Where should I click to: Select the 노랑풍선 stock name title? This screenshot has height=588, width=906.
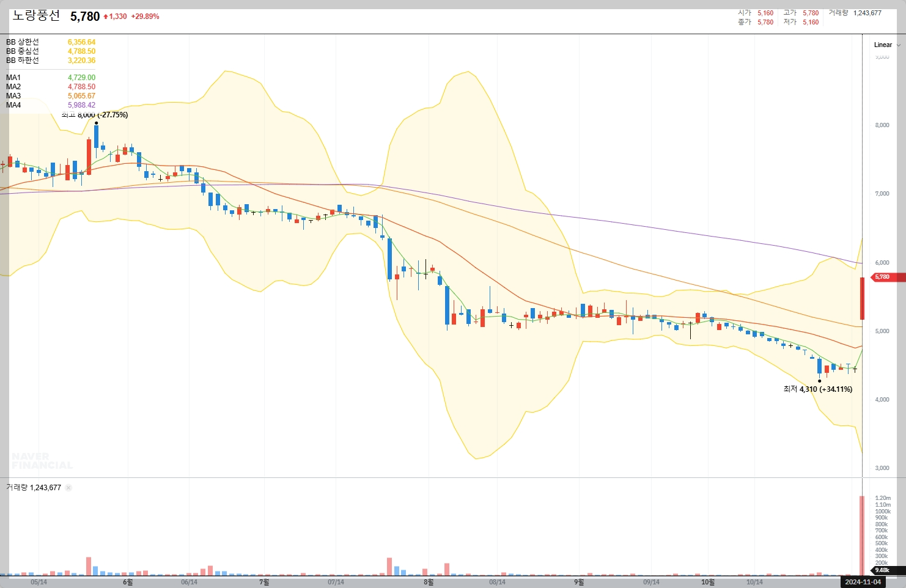[x=36, y=16]
